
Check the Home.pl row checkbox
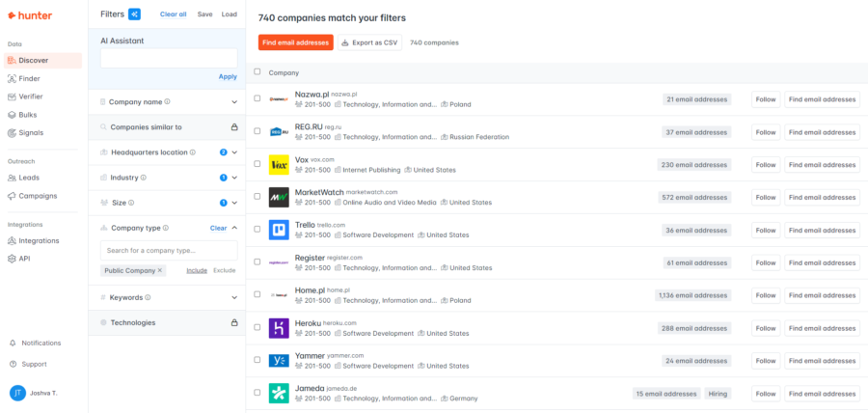(x=257, y=294)
